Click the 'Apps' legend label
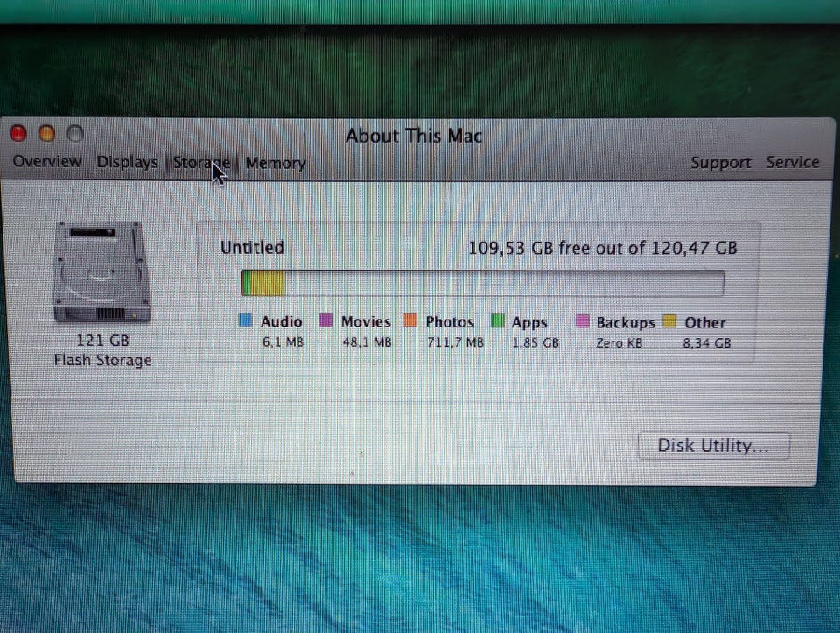Image resolution: width=840 pixels, height=633 pixels. [529, 323]
